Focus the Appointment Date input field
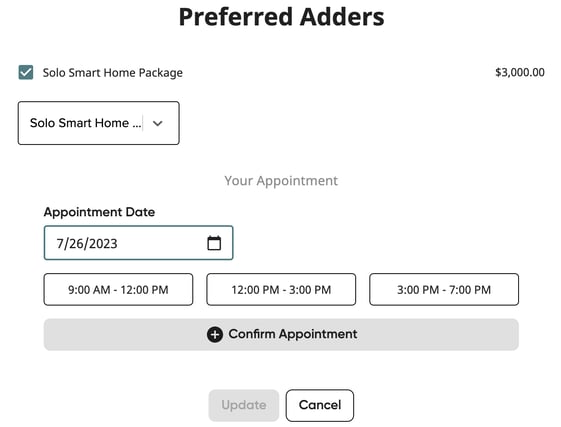561x427 pixels. (138, 243)
